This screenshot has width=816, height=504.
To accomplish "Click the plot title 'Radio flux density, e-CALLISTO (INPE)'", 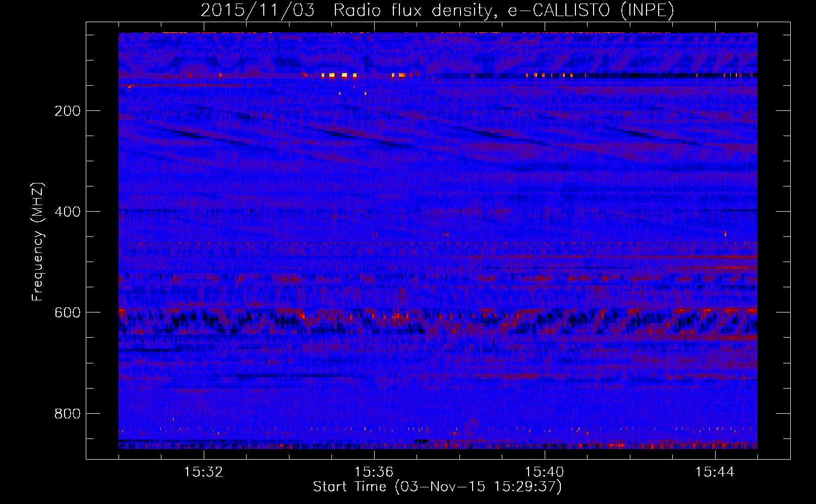I will tap(504, 10).
